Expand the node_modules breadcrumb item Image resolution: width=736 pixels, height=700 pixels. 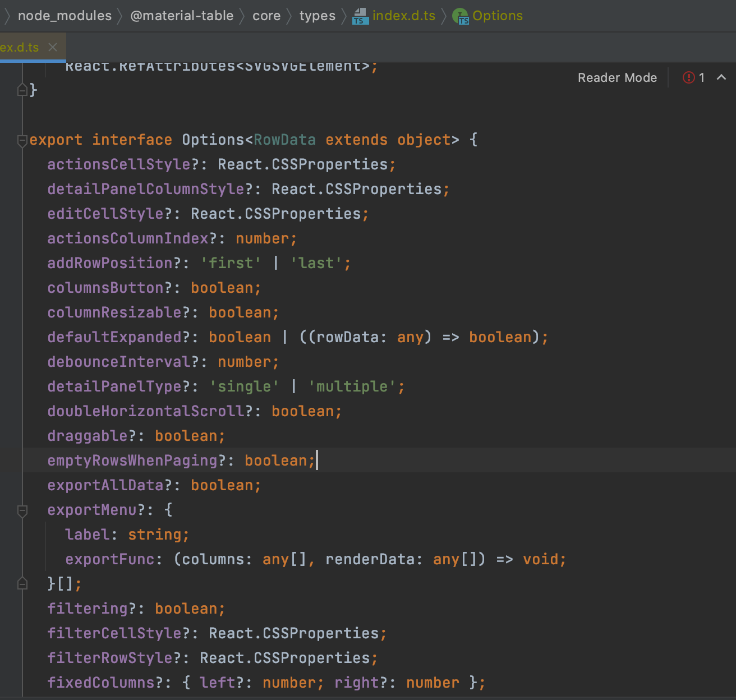click(x=65, y=16)
